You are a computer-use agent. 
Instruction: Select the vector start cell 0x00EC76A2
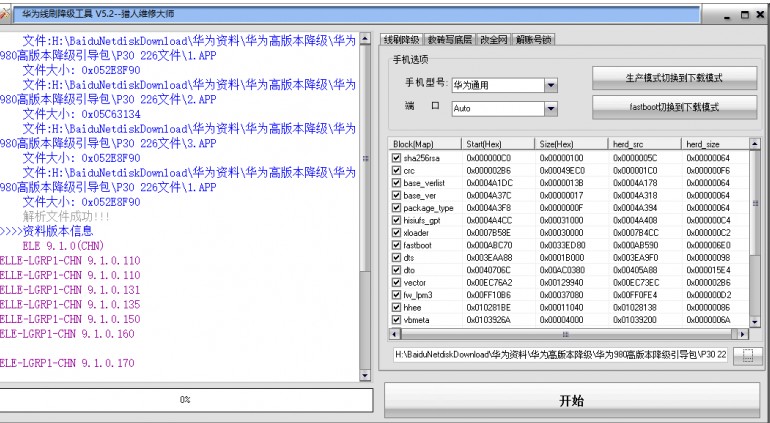488,282
